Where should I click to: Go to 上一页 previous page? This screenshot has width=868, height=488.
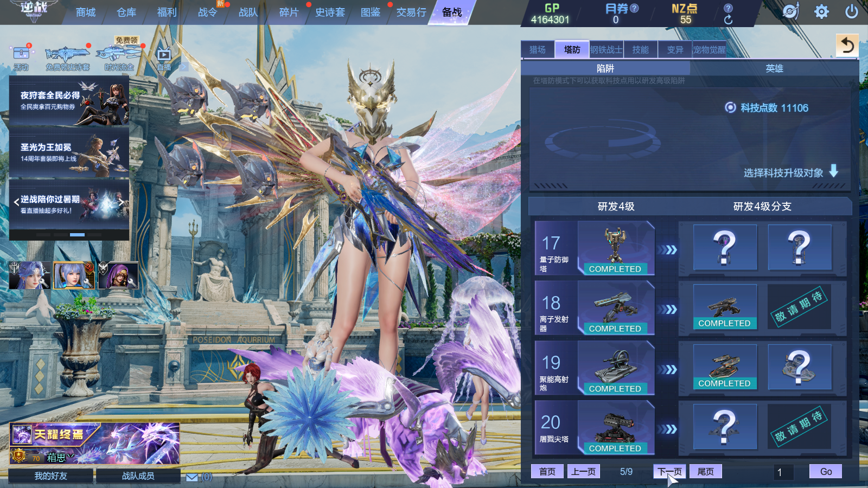click(x=583, y=471)
